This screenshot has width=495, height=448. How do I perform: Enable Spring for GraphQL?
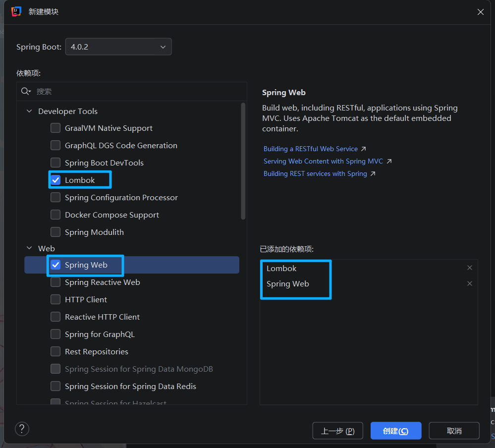(x=55, y=335)
